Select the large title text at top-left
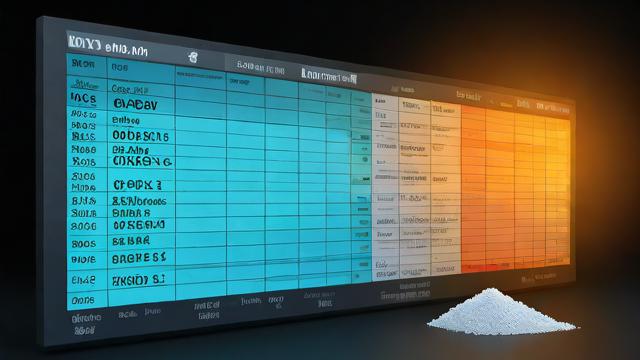640x360 pixels. click(108, 46)
